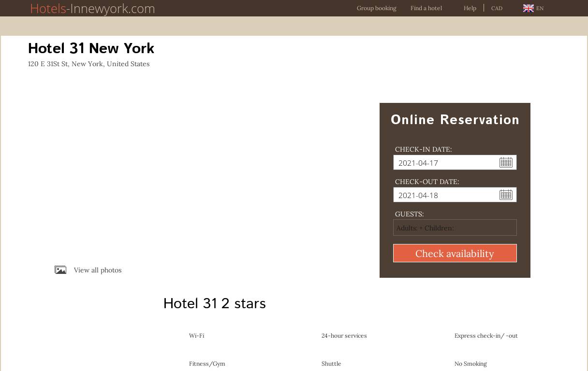Image resolution: width=588 pixels, height=371 pixels.
Task: Open the Group booking menu item
Action: click(x=376, y=8)
